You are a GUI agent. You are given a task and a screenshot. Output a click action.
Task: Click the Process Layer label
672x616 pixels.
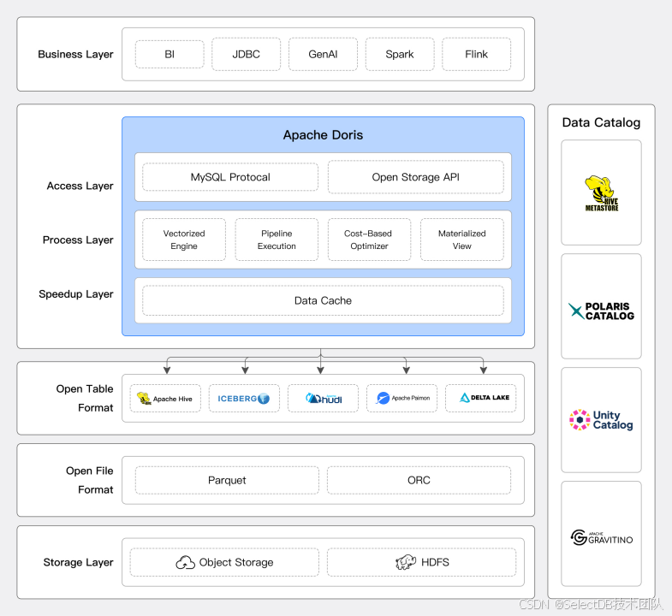click(x=78, y=240)
